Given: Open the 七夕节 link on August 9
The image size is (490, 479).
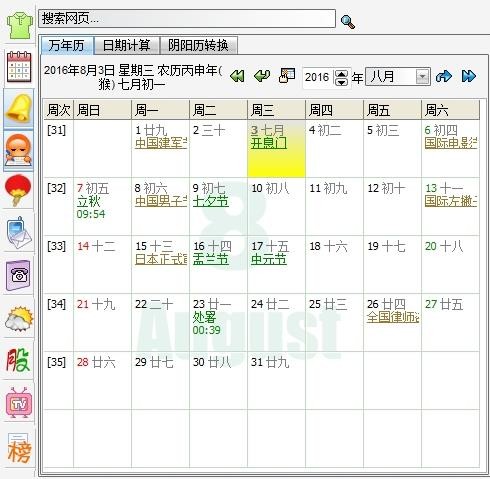Looking at the screenshot, I should 211,201.
